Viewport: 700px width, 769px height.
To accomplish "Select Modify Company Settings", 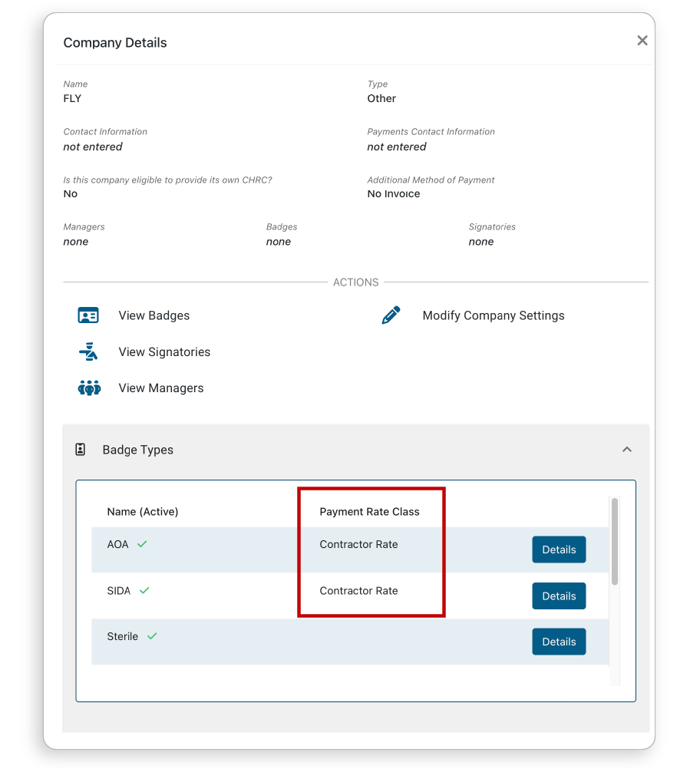I will (x=494, y=315).
